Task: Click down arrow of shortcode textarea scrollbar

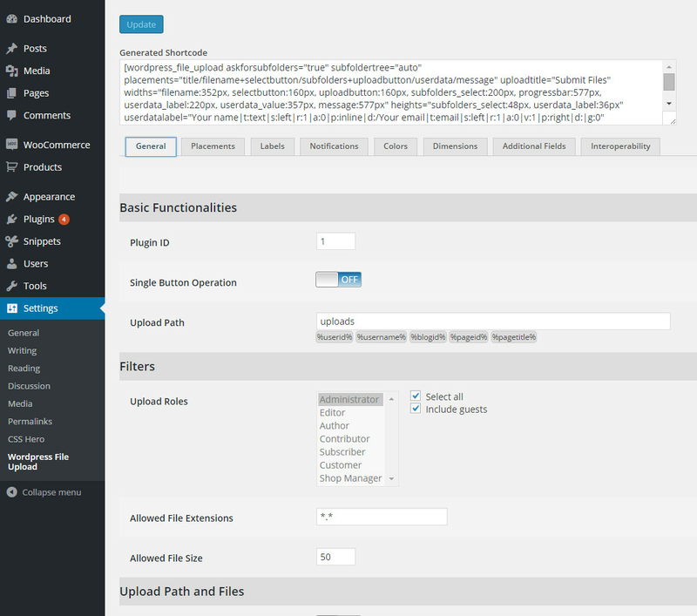Action: pos(669,103)
